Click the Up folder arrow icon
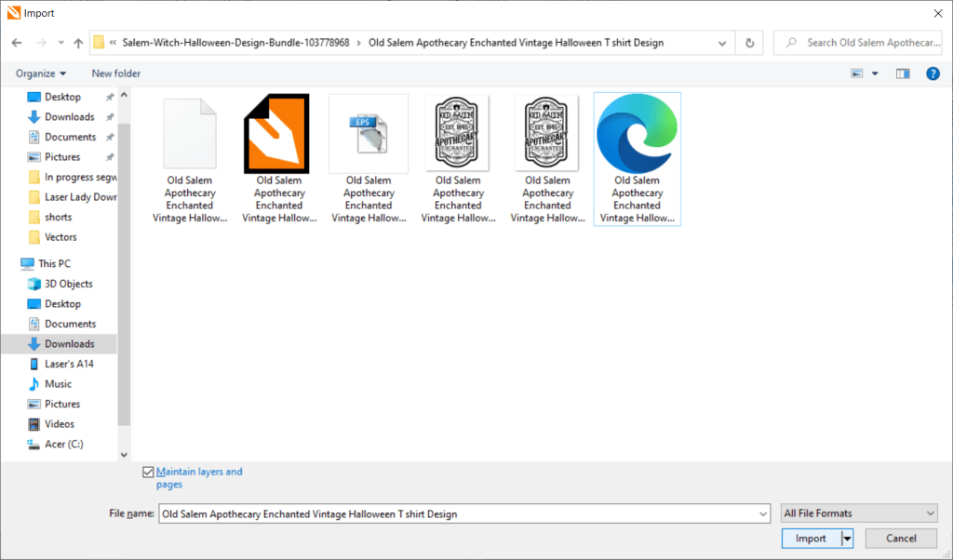Screen dimensions: 953x560 pos(77,43)
